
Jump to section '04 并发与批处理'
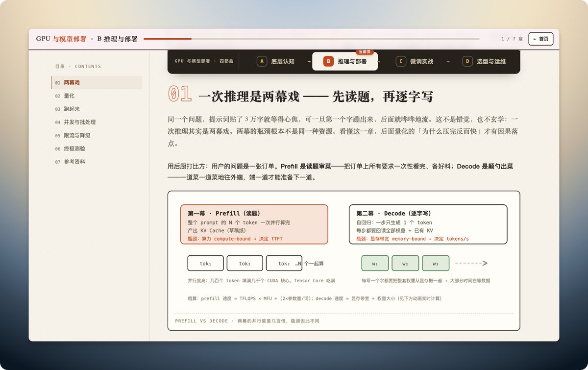click(x=97, y=122)
